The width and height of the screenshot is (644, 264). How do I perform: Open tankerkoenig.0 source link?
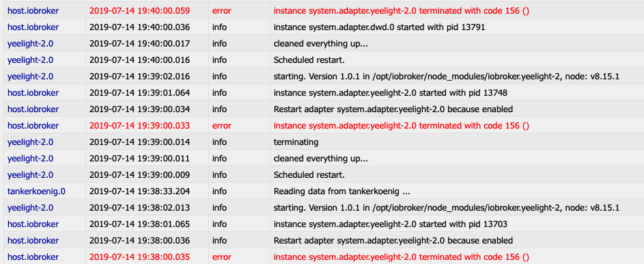click(36, 192)
